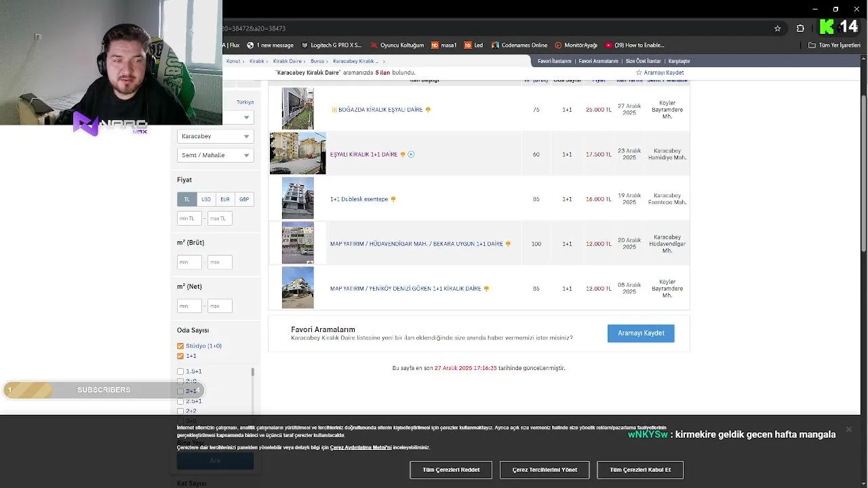Viewport: 868px width, 488px height.
Task: Click the 17.500 TL price
Action: [x=599, y=155]
